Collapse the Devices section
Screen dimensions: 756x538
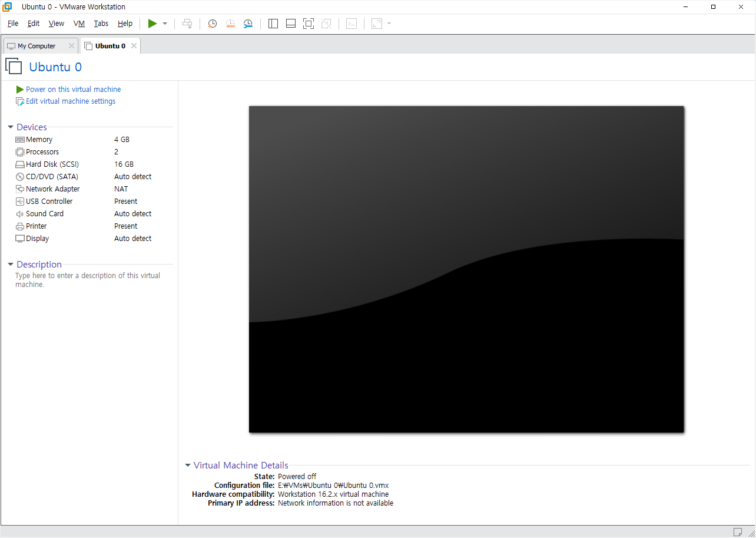(x=11, y=127)
